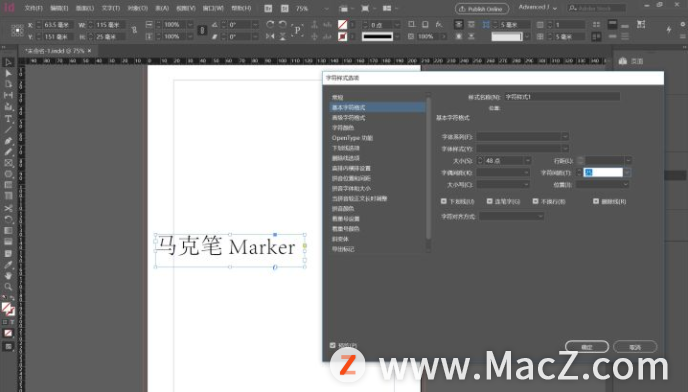Toggle the 删除线(R) strikethrough checkbox
This screenshot has width=688, height=392.
(x=595, y=201)
